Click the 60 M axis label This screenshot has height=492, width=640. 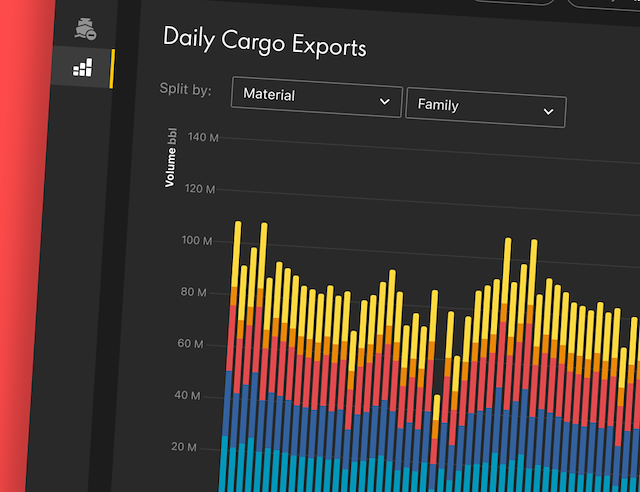pos(190,344)
